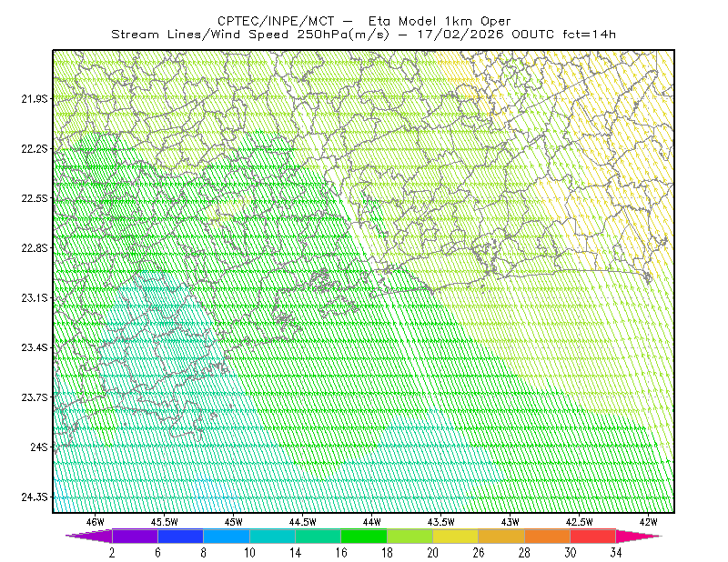
Task: Click the red colorbar segment
Action: pos(593,536)
